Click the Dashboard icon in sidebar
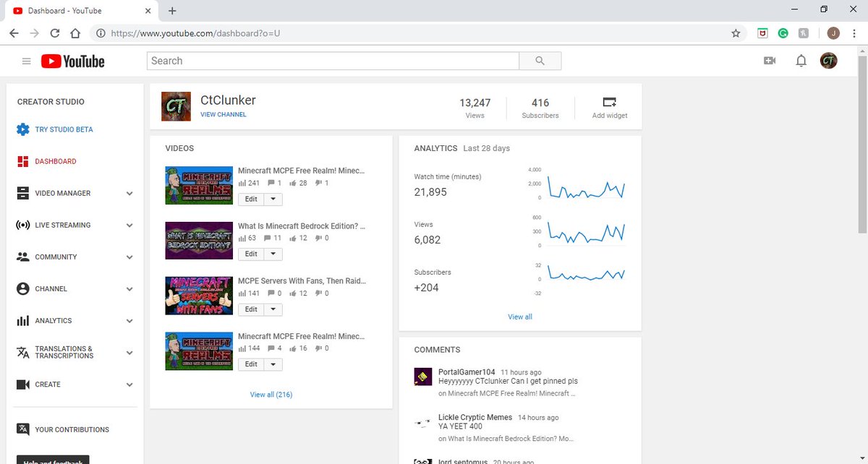Viewport: 868px width, 464px height. (23, 161)
